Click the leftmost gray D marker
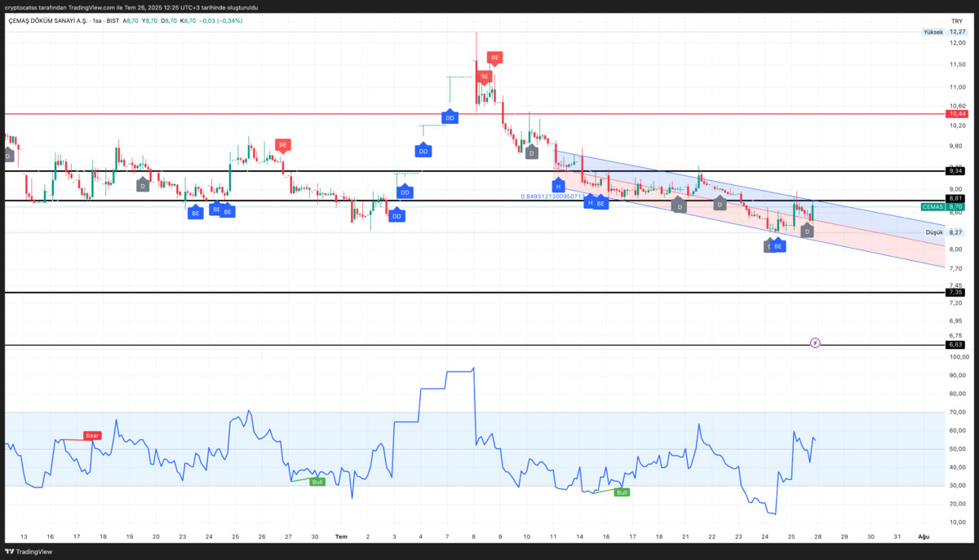Image resolution: width=979 pixels, height=560 pixels. 7,155
